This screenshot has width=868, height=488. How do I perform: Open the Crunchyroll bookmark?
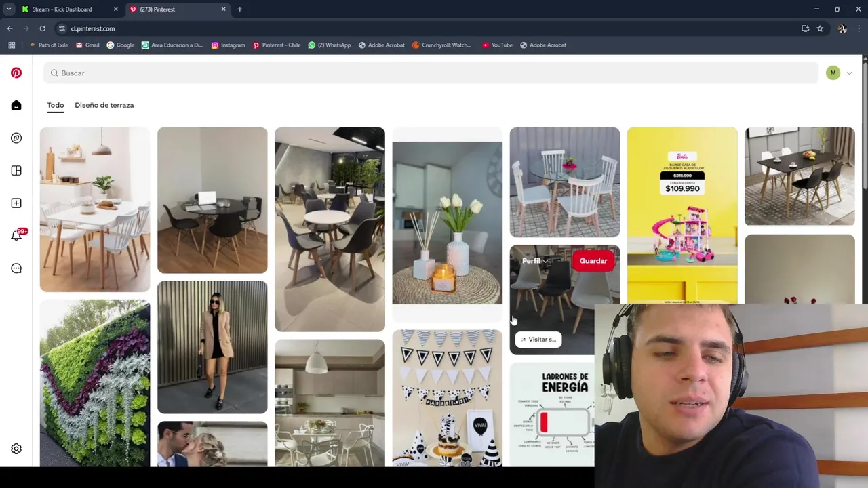tap(441, 45)
